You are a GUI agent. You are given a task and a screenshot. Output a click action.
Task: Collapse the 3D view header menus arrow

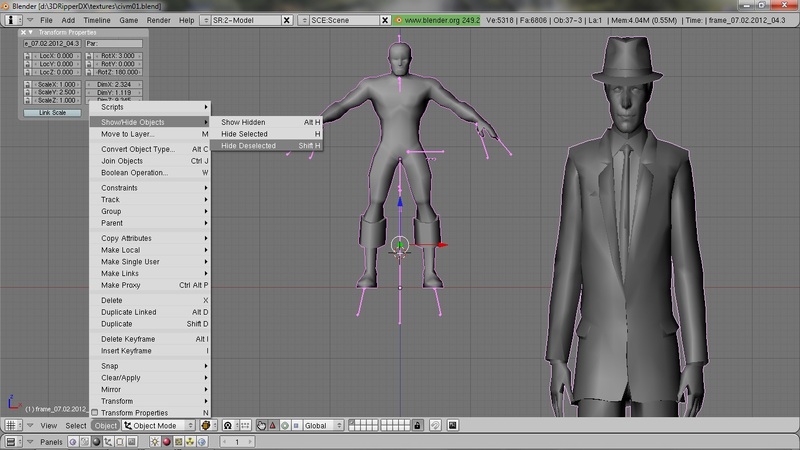(30, 426)
